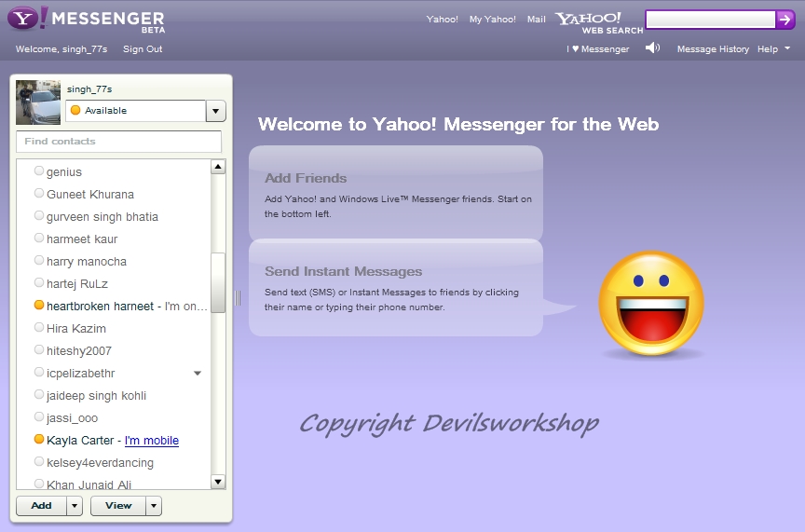Expand the View button dropdown arrow
Image resolution: width=805 pixels, height=532 pixels.
click(x=154, y=506)
